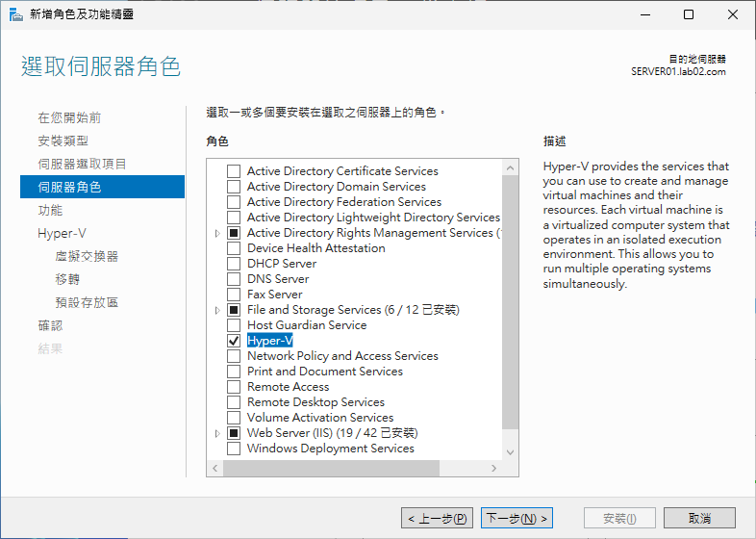Toggle Web Server (IIS) checkbox
756x539 pixels.
[234, 433]
